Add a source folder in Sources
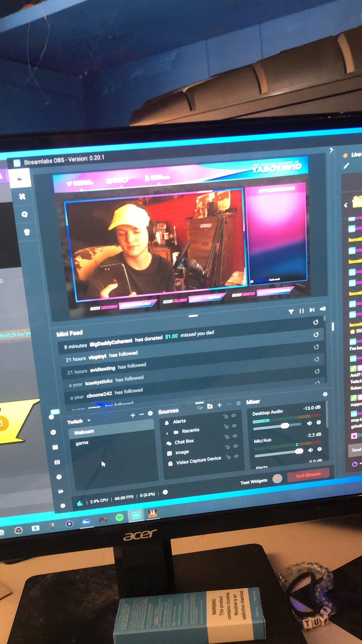The height and width of the screenshot is (644, 362). [x=210, y=406]
